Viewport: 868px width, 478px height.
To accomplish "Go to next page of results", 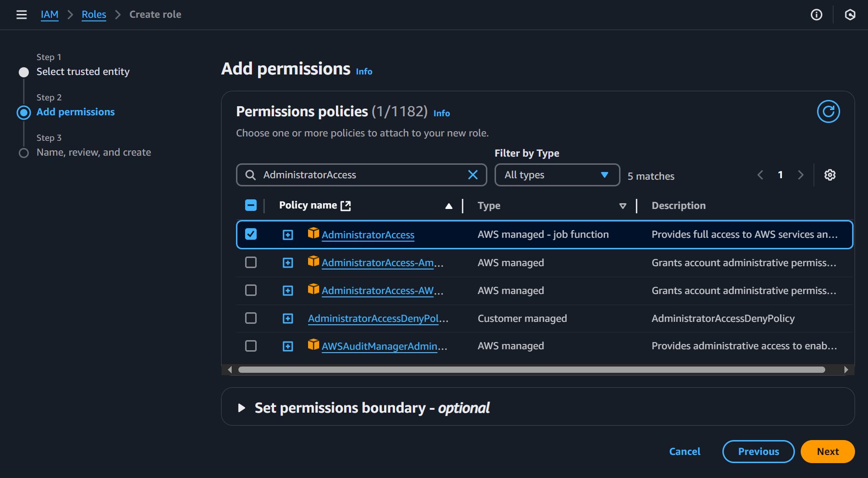I will coord(800,175).
